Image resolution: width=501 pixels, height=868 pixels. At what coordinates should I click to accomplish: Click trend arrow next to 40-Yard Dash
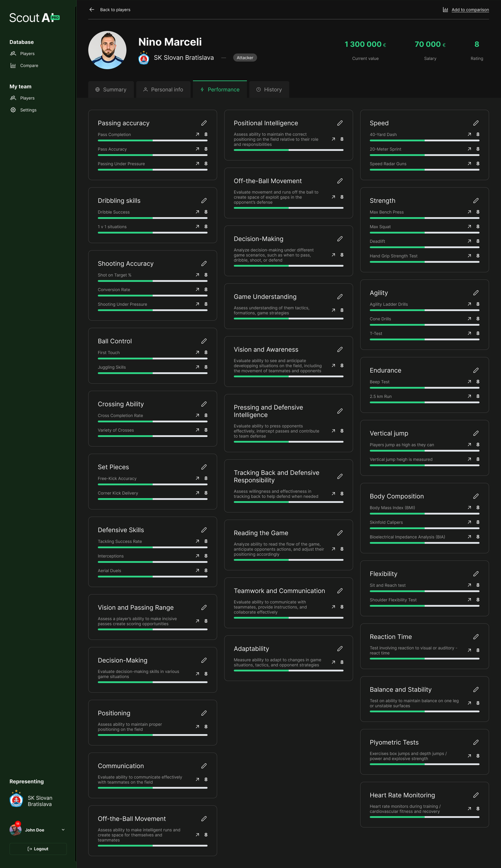[469, 134]
